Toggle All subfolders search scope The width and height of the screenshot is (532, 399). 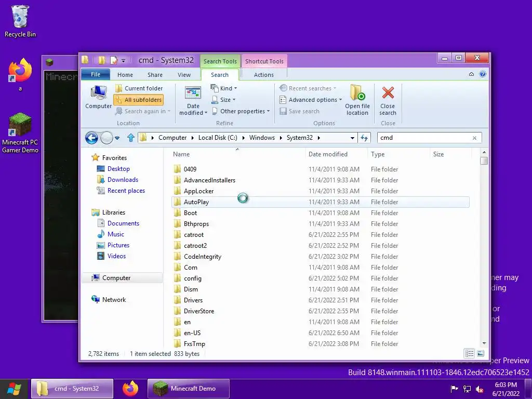point(139,100)
